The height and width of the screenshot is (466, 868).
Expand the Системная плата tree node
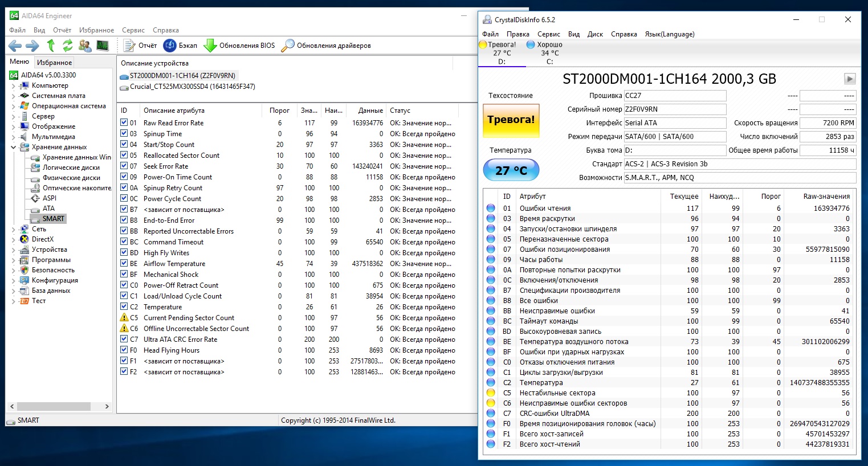point(13,96)
